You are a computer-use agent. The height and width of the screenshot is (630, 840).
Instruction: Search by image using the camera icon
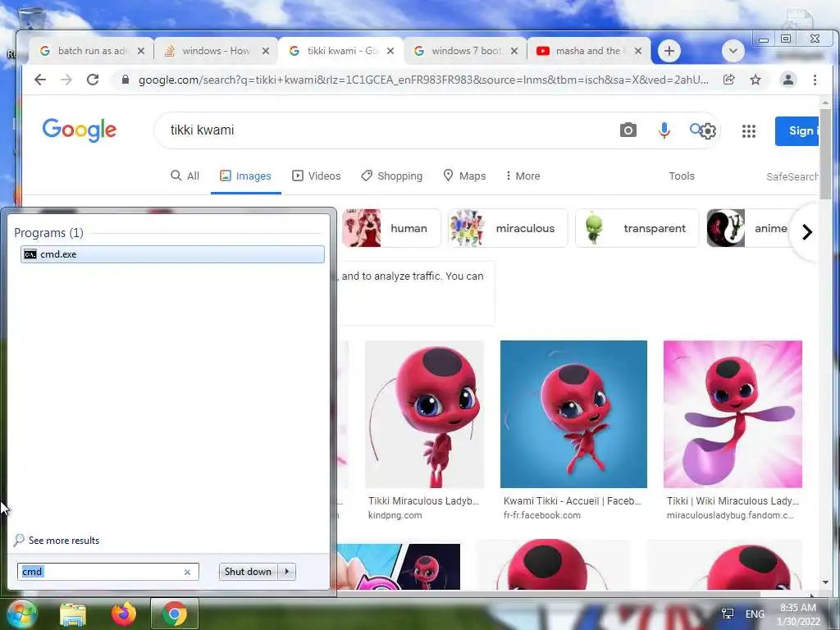[628, 130]
